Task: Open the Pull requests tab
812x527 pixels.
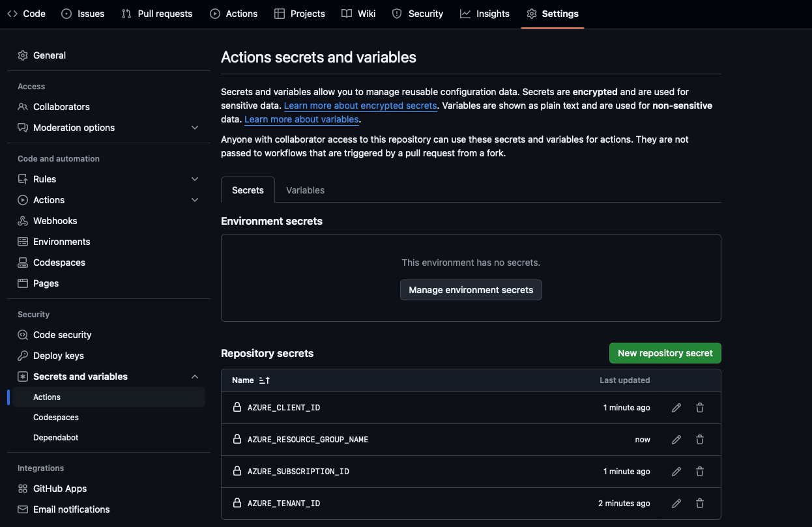Action: 156,13
